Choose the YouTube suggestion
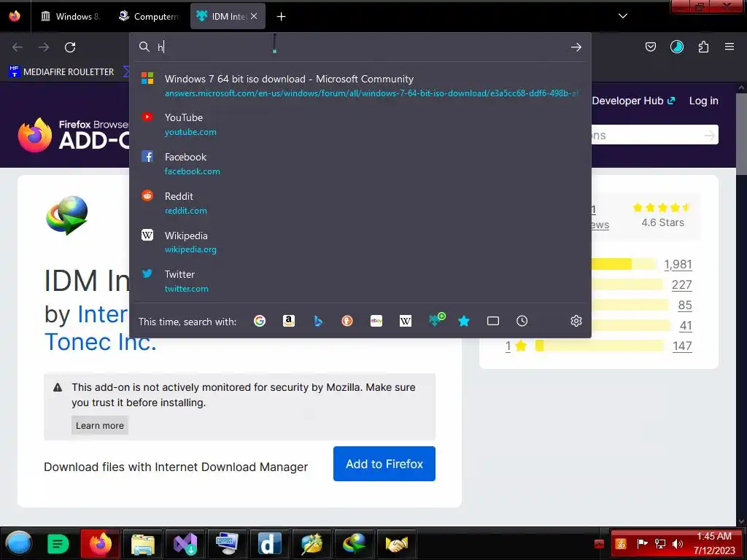Screen dimensions: 747x560 [x=360, y=124]
